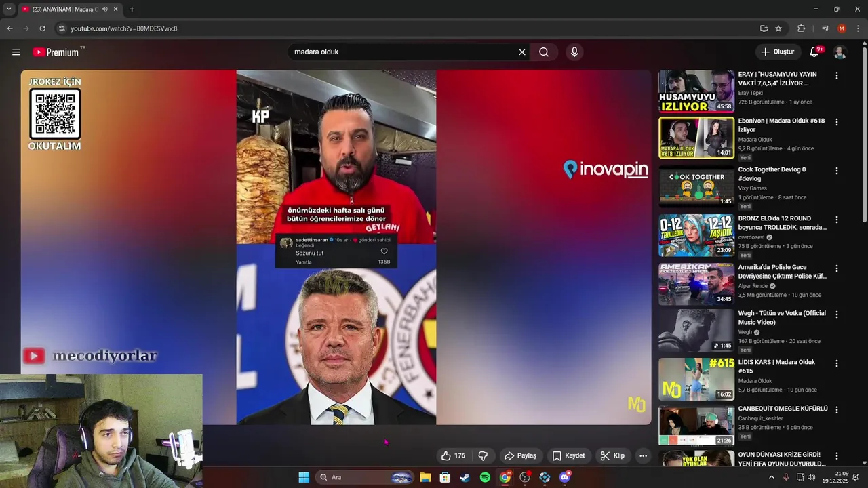Screen dimensions: 868x488
Task: Go back in browser history
Action: 9,28
